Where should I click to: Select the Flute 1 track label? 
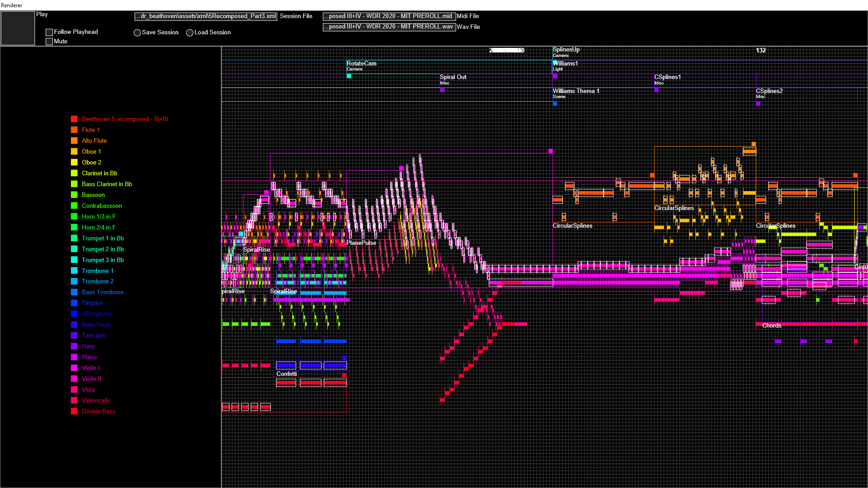click(90, 130)
